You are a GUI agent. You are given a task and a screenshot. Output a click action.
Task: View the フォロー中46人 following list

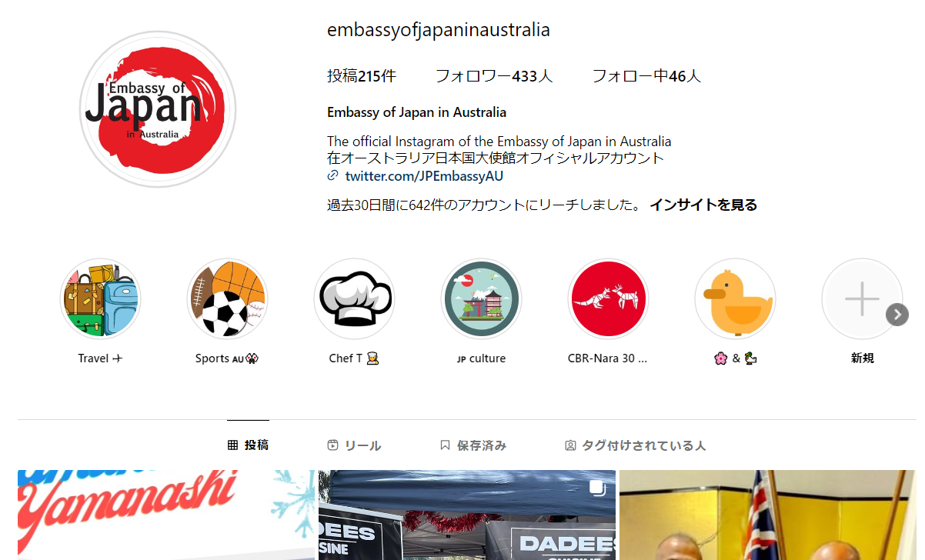pyautogui.click(x=646, y=76)
